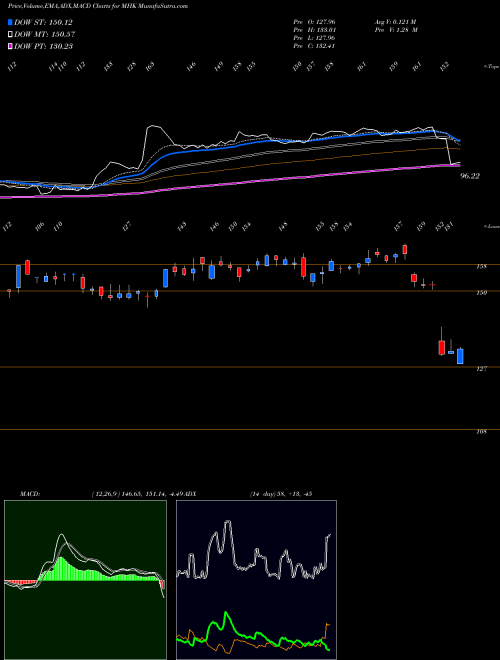Open the dark blue ADX indicator panel

click(x=256, y=580)
